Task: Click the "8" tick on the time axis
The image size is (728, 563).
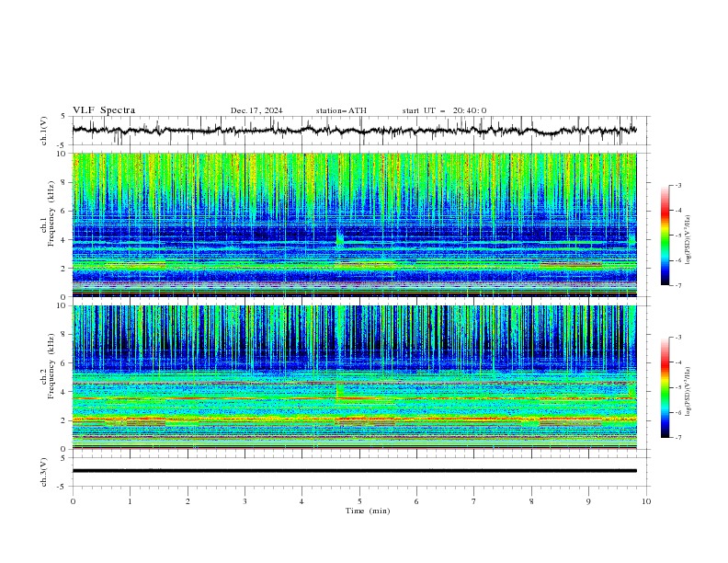Action: (531, 501)
